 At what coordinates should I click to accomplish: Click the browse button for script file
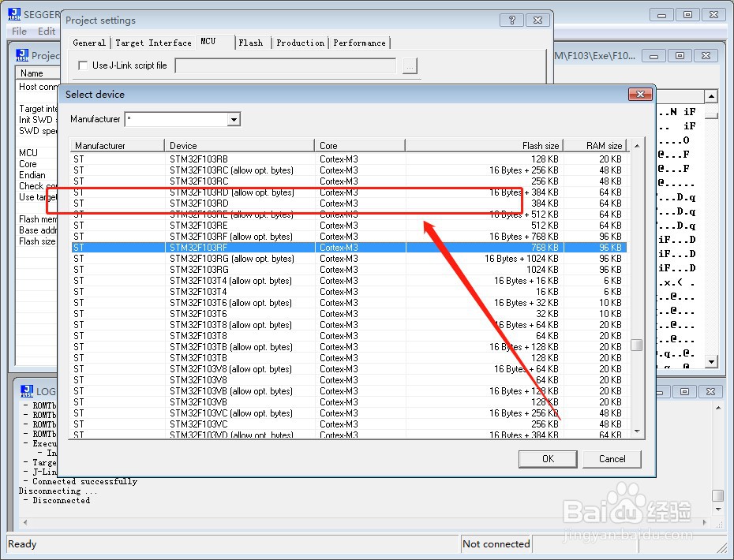410,66
